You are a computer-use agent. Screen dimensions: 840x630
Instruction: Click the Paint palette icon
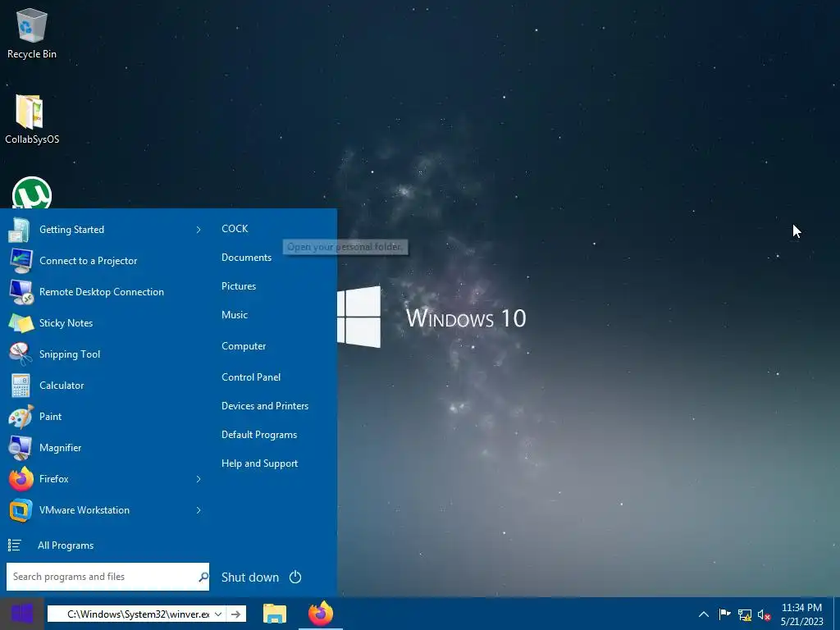21,416
